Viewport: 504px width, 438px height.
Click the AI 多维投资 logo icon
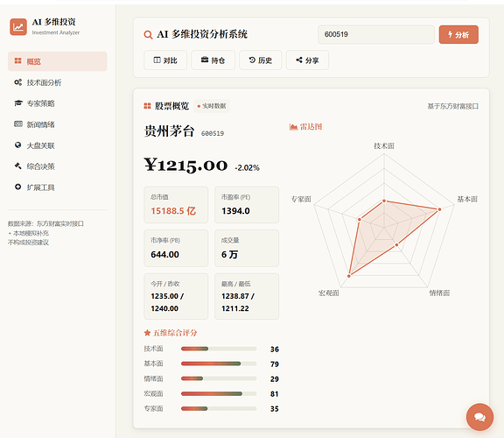(18, 26)
